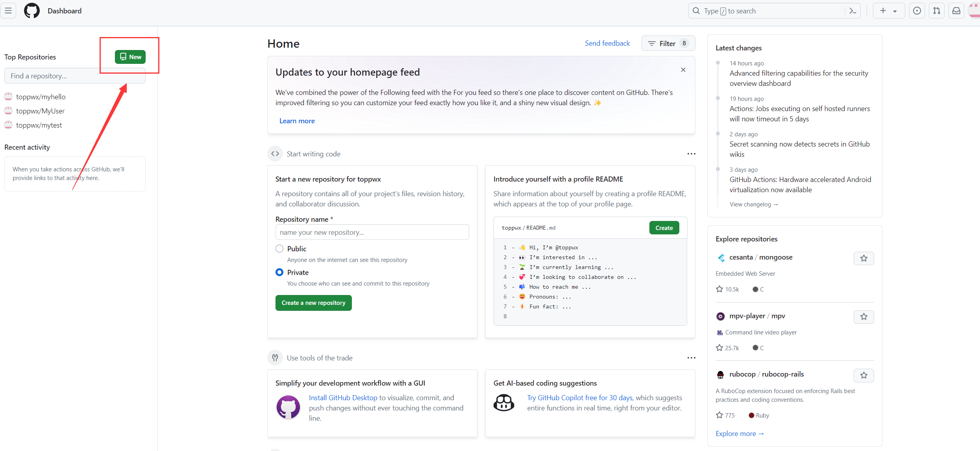
Task: Open the hamburger navigation menu
Action: [8, 11]
